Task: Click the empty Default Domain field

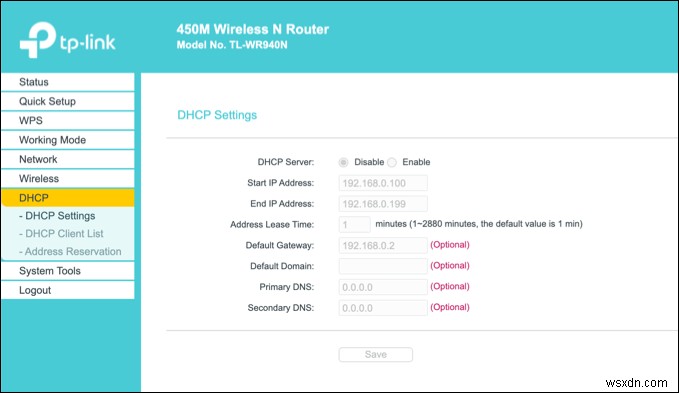Action: (x=383, y=266)
